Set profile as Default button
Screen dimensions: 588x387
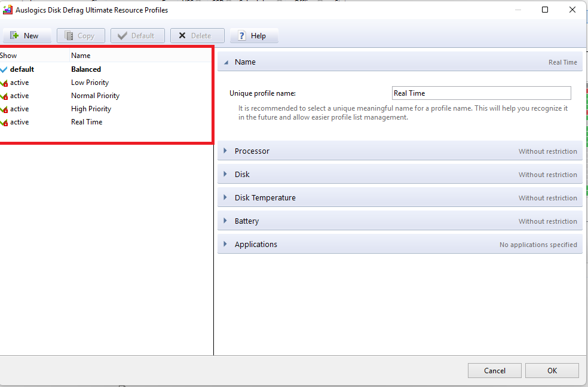point(137,36)
